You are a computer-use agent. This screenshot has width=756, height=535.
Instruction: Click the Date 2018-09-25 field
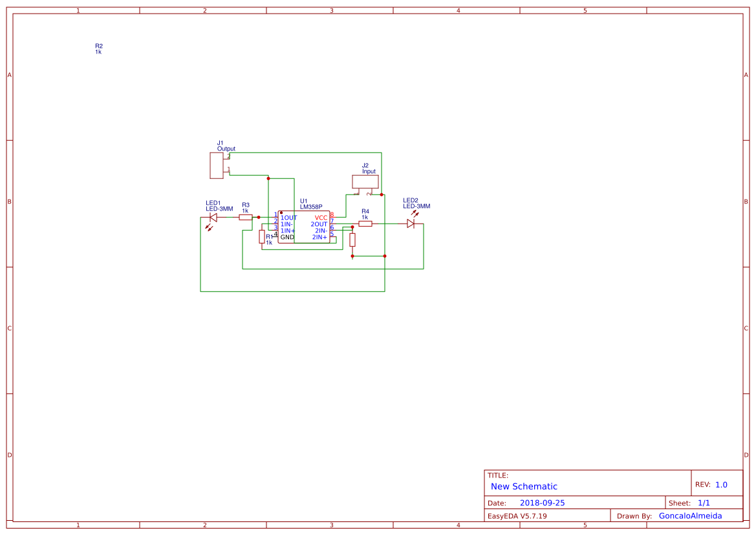click(542, 502)
